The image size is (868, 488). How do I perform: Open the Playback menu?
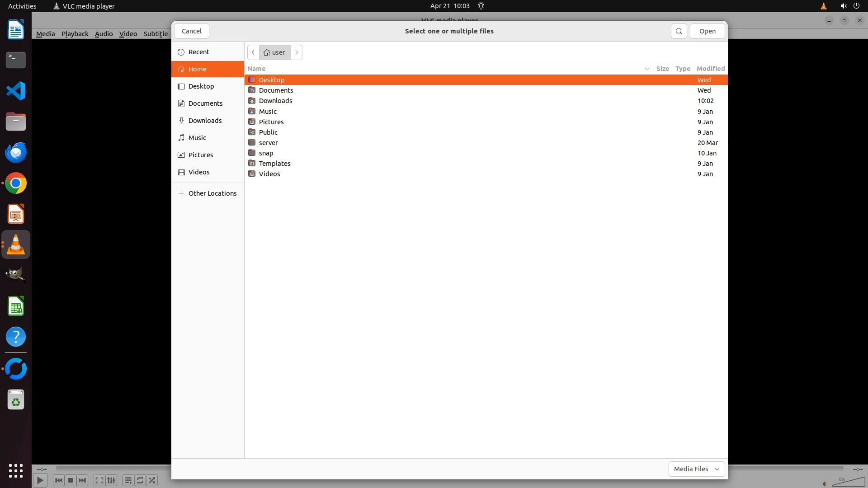(75, 34)
